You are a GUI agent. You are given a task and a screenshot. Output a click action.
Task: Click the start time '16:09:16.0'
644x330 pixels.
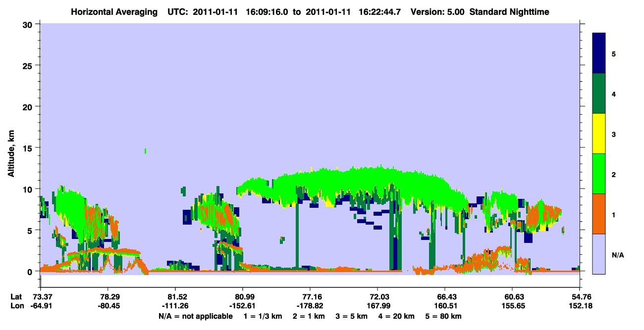pos(268,12)
